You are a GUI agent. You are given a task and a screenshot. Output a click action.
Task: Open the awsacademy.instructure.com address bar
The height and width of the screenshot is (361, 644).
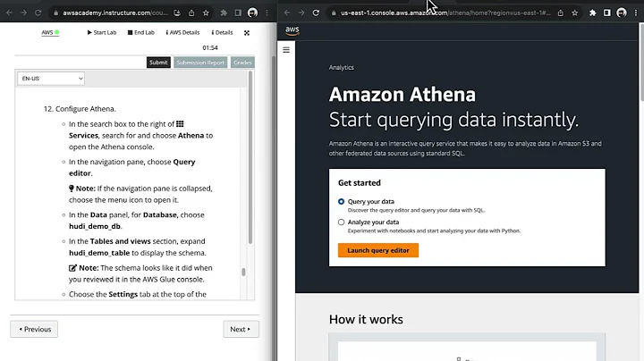coord(115,13)
